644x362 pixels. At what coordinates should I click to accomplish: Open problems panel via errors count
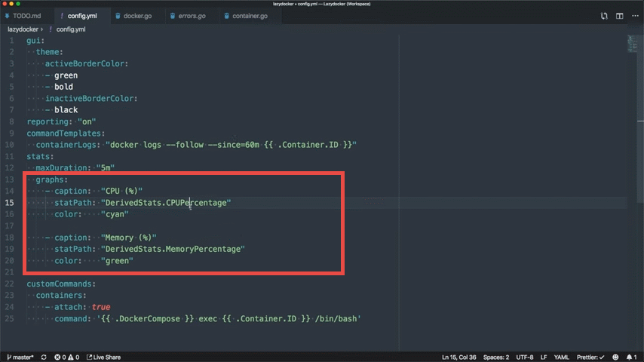[66, 357]
